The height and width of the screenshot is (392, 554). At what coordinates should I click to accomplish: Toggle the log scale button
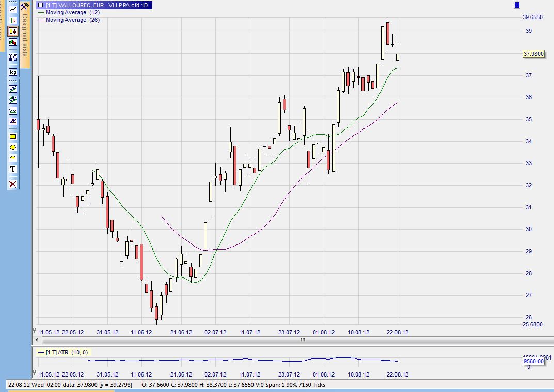[x=13, y=72]
